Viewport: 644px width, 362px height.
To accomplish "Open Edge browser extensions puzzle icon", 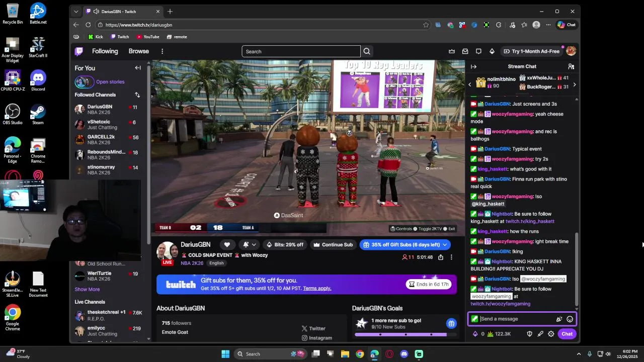I will coord(499,25).
